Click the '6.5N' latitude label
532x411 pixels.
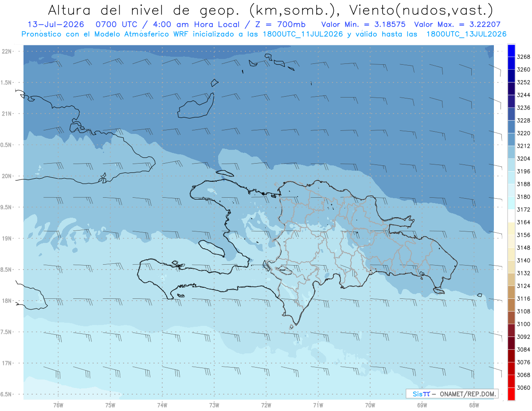coord(6,394)
